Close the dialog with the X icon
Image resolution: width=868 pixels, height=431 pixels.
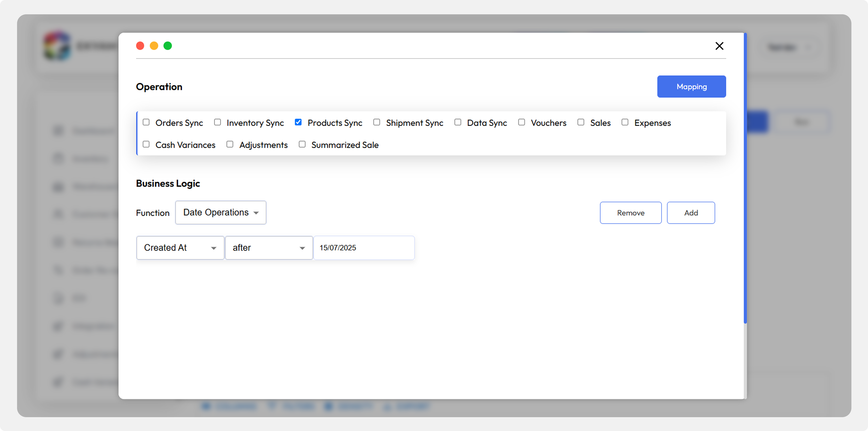tap(719, 46)
